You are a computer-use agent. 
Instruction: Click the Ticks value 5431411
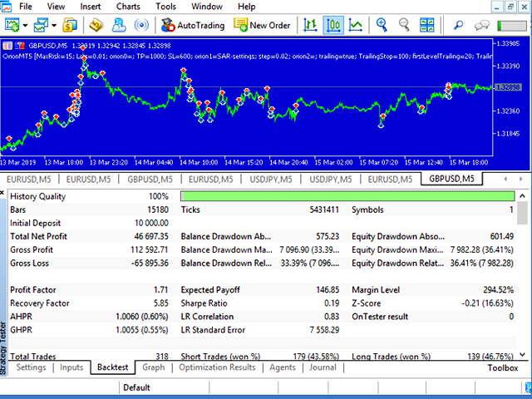click(x=324, y=210)
